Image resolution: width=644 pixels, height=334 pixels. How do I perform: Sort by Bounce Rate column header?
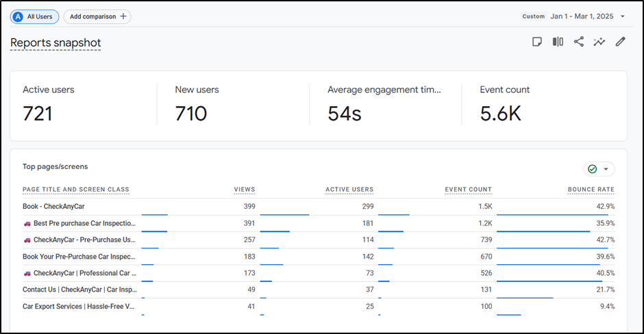tap(591, 190)
